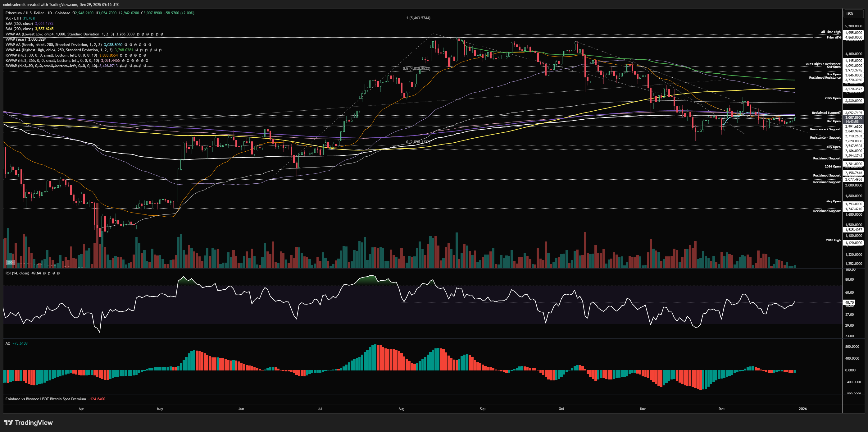Click the yellow SMA 200 value 3,587.6245
This screenshot has height=432, width=868.
tap(44, 29)
